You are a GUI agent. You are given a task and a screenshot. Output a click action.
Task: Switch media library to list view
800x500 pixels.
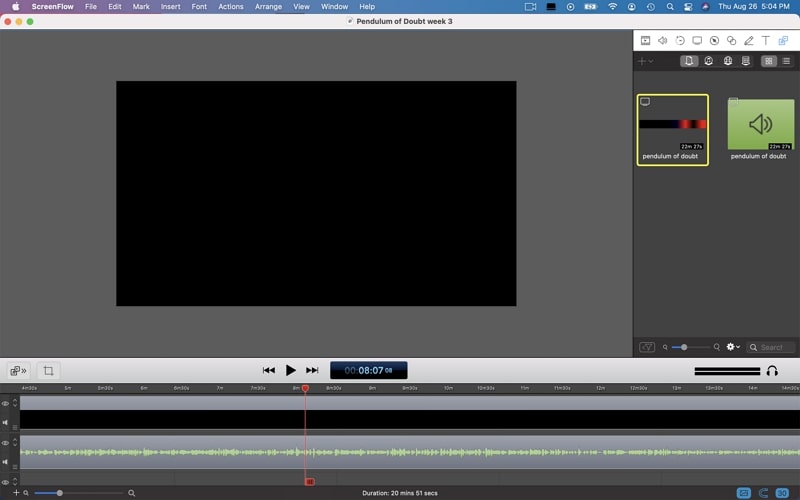[x=786, y=61]
